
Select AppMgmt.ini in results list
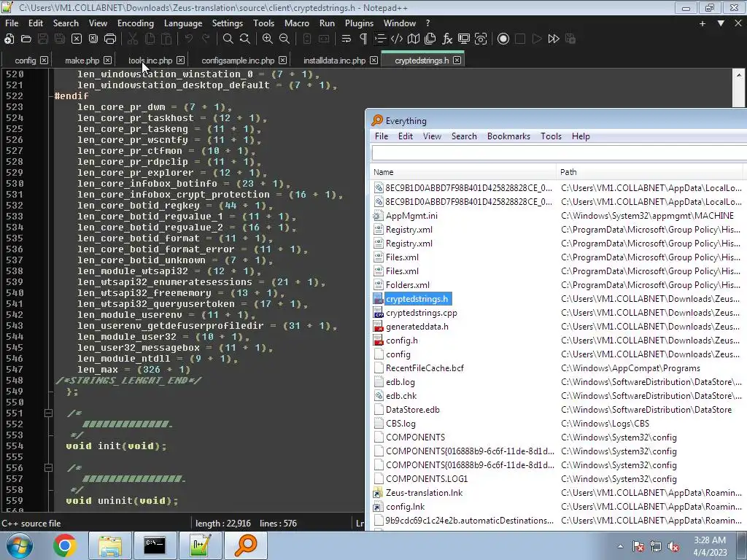pyautogui.click(x=411, y=216)
